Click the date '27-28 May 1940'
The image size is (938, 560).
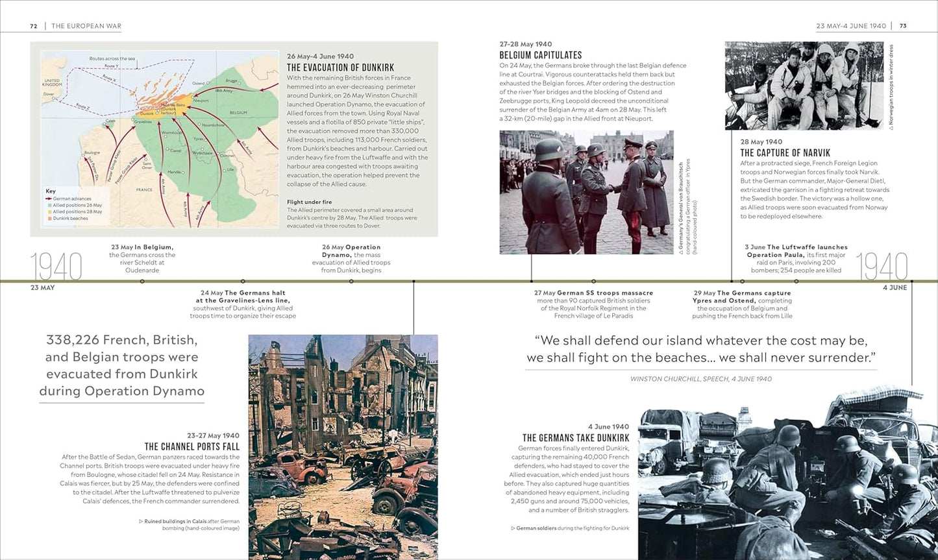click(525, 44)
